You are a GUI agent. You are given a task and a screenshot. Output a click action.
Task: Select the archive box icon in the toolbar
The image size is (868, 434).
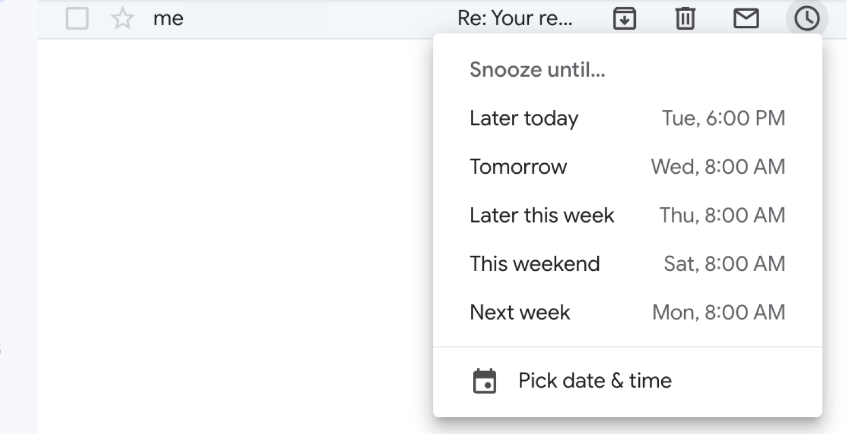(x=624, y=18)
